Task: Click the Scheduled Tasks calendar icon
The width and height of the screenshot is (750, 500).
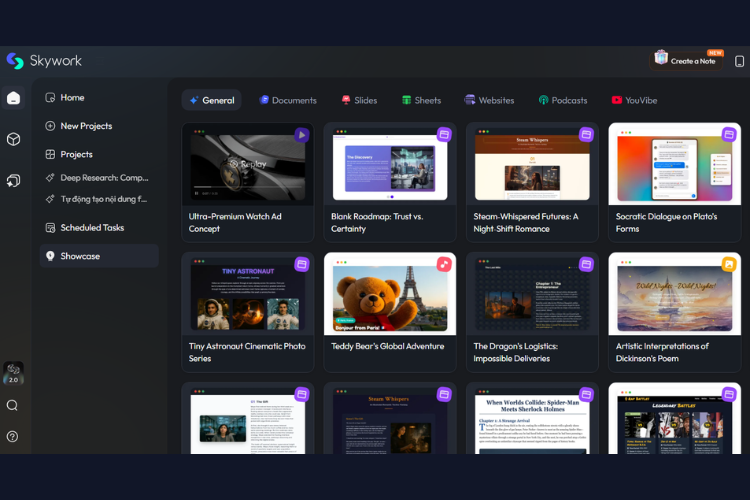Action: pos(50,228)
